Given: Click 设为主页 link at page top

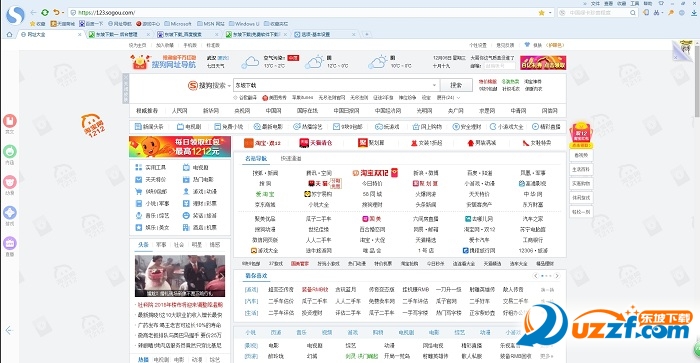Looking at the screenshot, I should (138, 45).
